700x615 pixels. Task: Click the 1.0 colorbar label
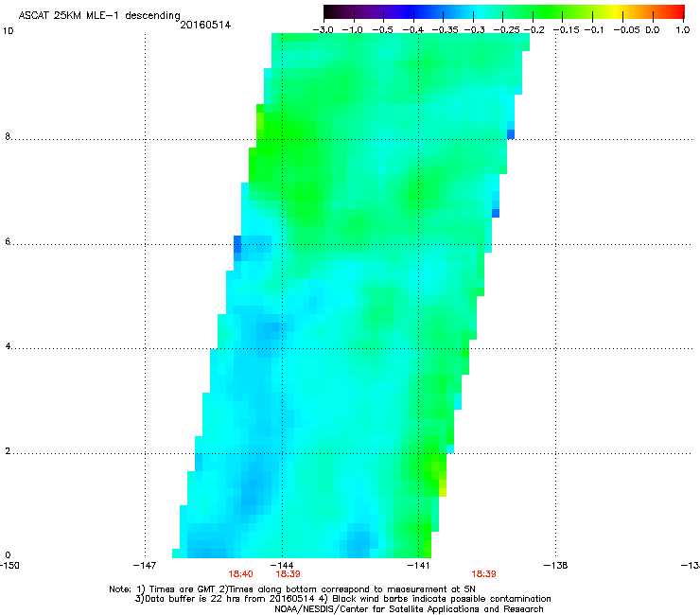683,30
